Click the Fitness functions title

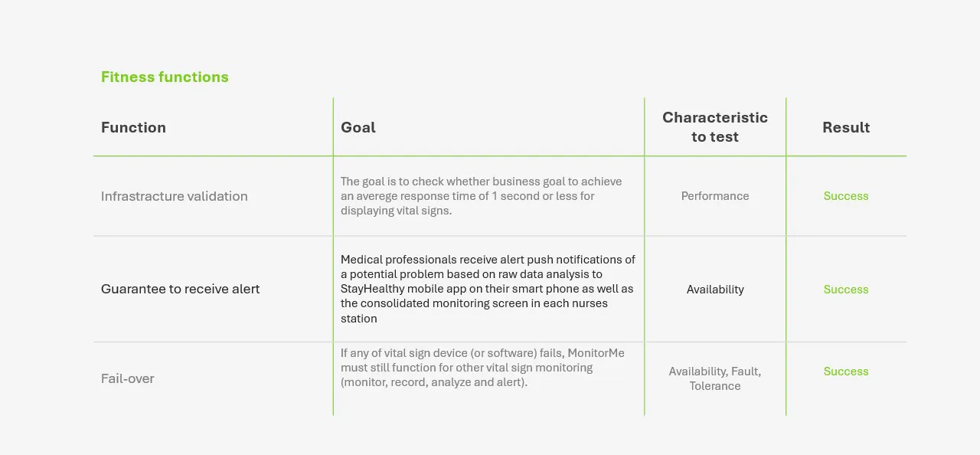(x=165, y=77)
